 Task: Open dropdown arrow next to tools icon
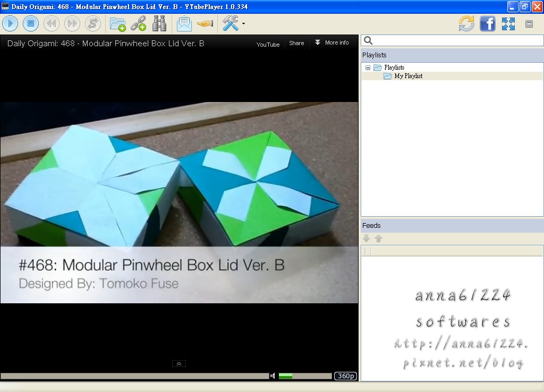(x=243, y=23)
